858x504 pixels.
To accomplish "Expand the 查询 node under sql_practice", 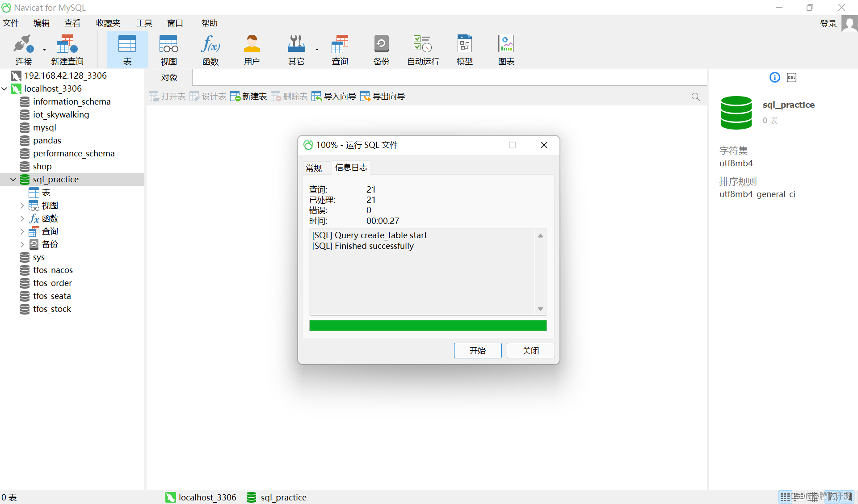I will click(x=22, y=231).
